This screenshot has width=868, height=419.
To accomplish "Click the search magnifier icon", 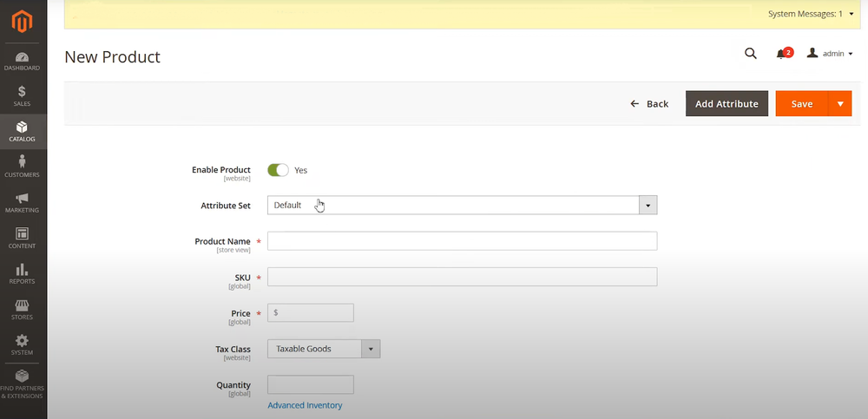I will (x=751, y=54).
